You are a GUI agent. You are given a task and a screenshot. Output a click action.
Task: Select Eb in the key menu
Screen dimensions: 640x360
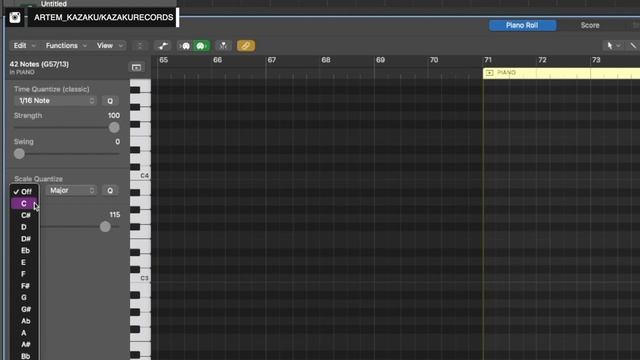coord(24,251)
